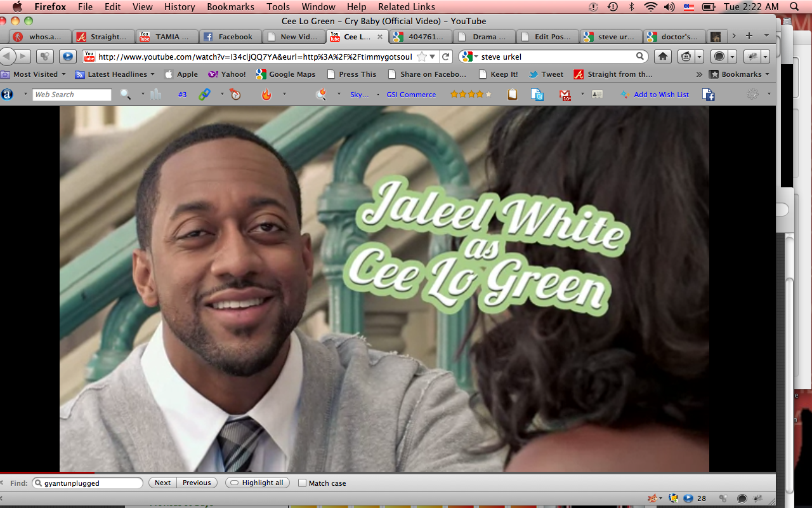Click the Facebook icon in the lower toolbar
The height and width of the screenshot is (508, 812).
tap(709, 95)
